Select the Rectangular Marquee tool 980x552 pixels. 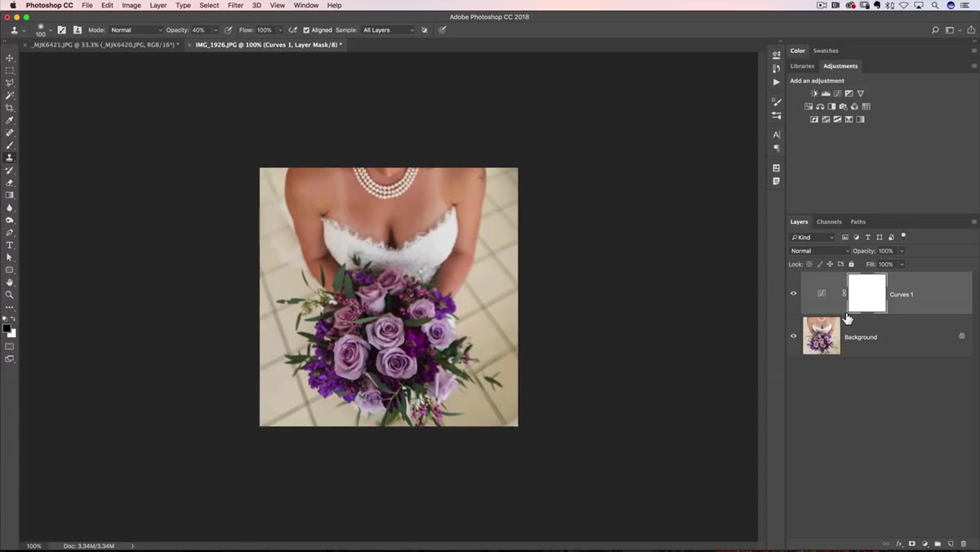tap(10, 70)
